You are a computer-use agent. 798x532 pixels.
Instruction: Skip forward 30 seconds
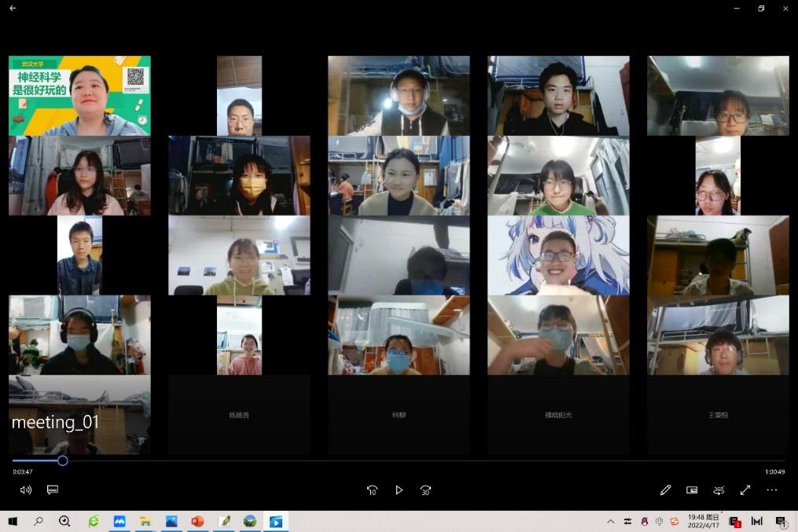click(x=425, y=490)
